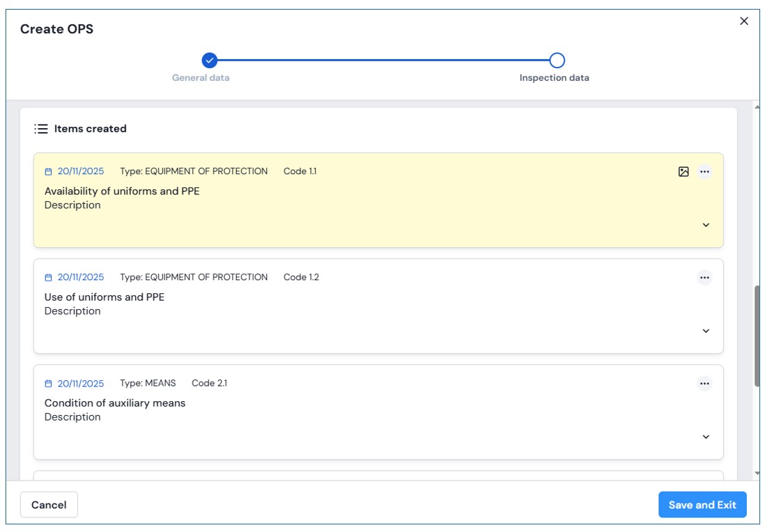Open more options for Code 2.1 item
The image size is (767, 532).
point(704,384)
